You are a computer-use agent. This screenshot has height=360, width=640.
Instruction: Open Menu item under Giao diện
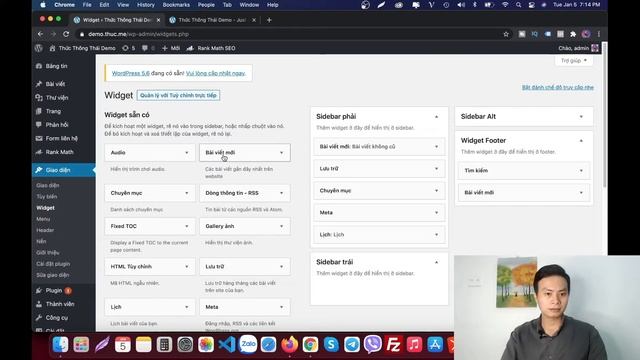pos(43,219)
